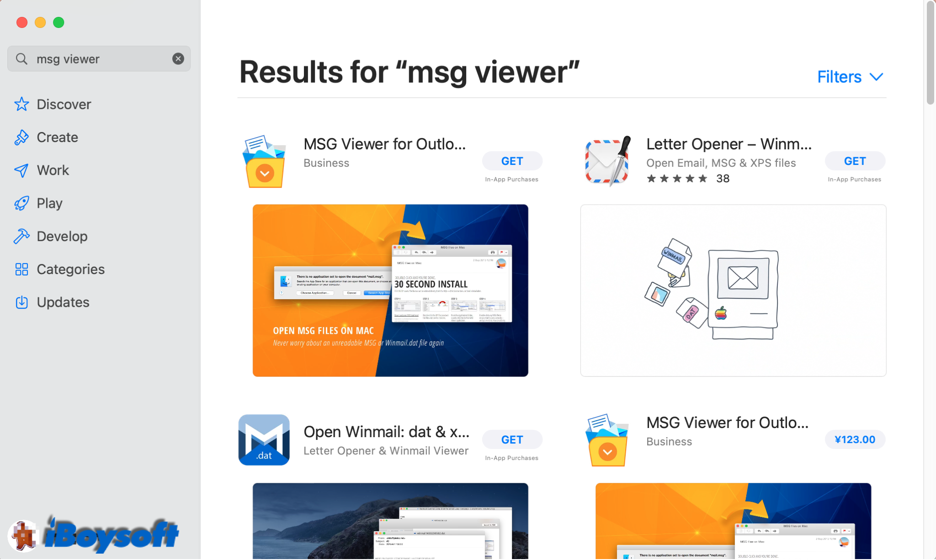Click the Discover sidebar icon

[x=21, y=103]
